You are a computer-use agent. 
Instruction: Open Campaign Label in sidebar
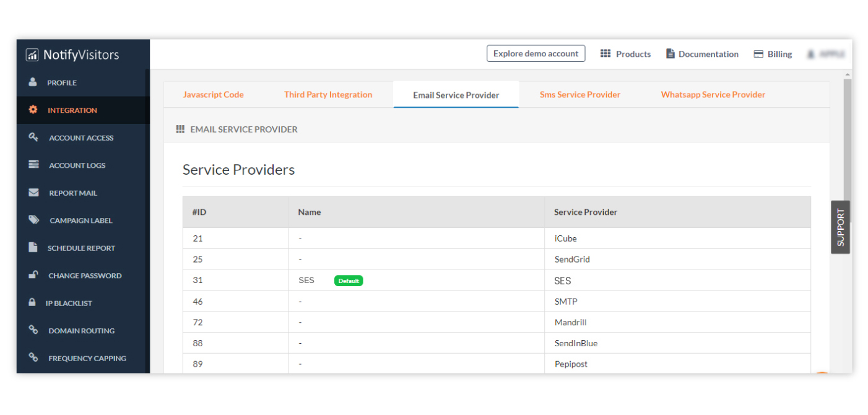tap(83, 221)
